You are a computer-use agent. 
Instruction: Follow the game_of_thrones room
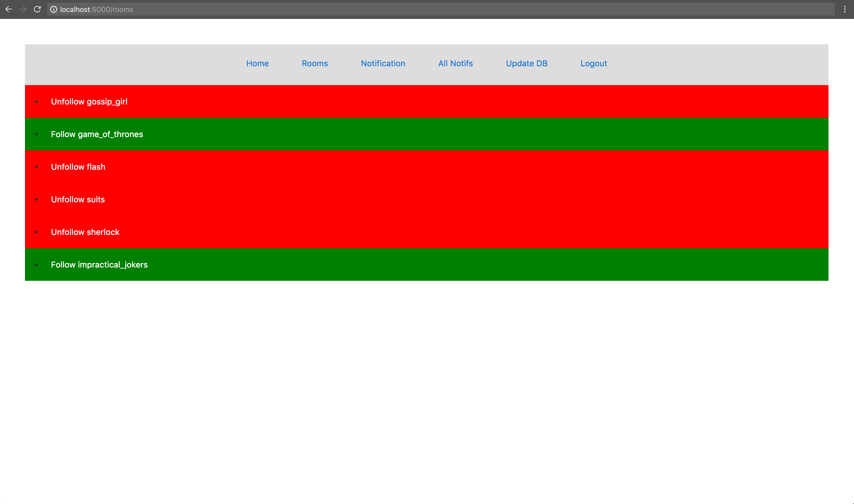97,134
